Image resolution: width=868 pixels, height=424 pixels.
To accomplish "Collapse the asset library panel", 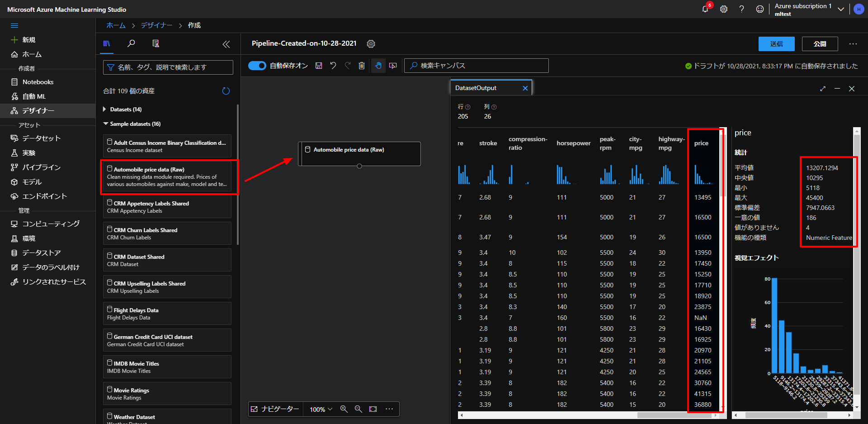I will pos(226,44).
